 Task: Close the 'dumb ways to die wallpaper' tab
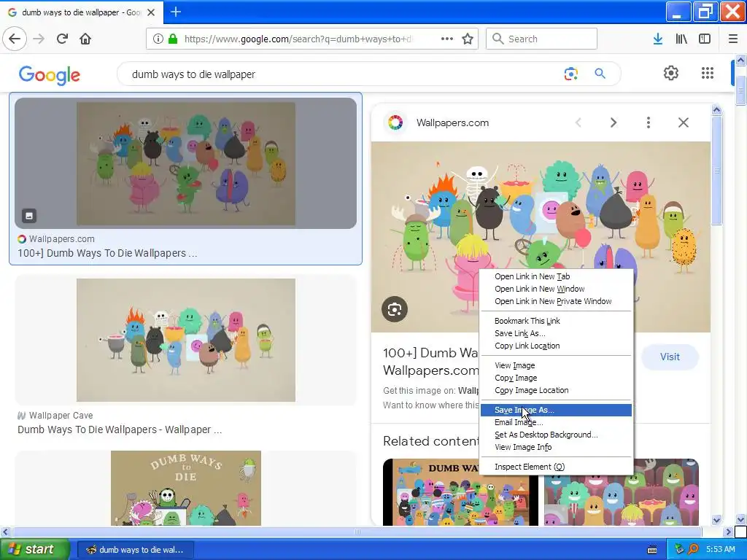pos(151,12)
